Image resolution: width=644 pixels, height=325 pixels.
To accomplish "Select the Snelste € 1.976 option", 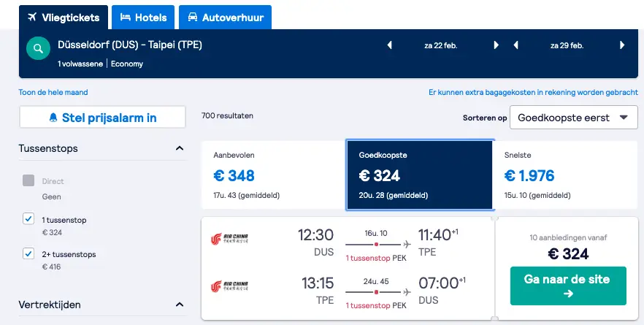I will pos(565,175).
